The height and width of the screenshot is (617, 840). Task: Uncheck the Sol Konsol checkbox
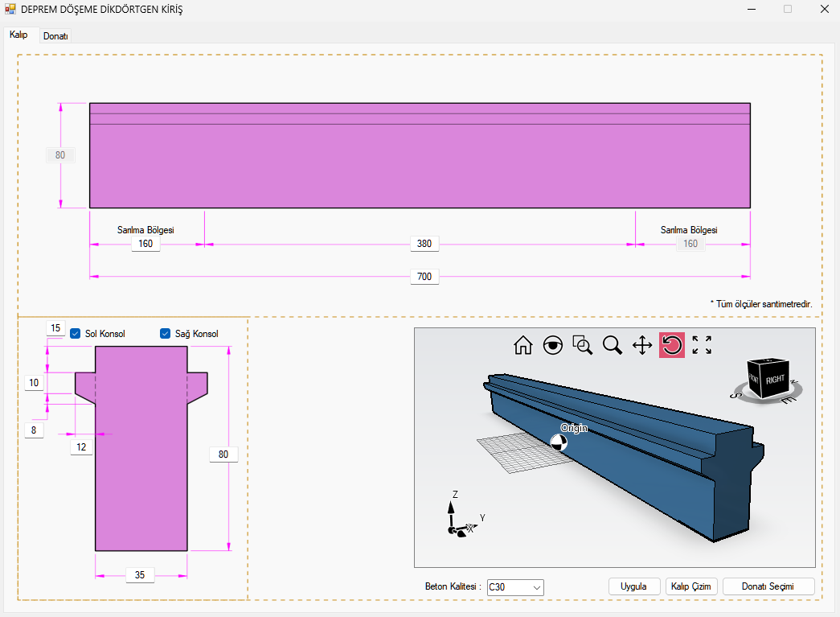coord(76,334)
